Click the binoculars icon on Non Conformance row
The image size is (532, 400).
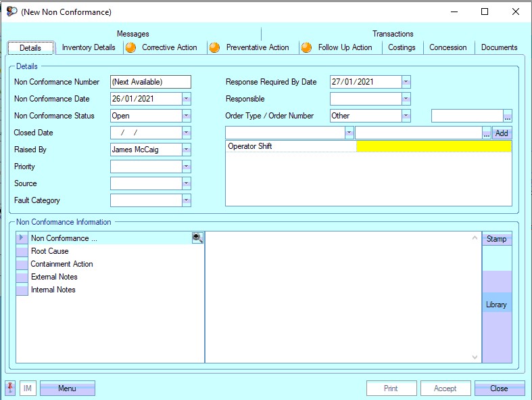pyautogui.click(x=197, y=238)
